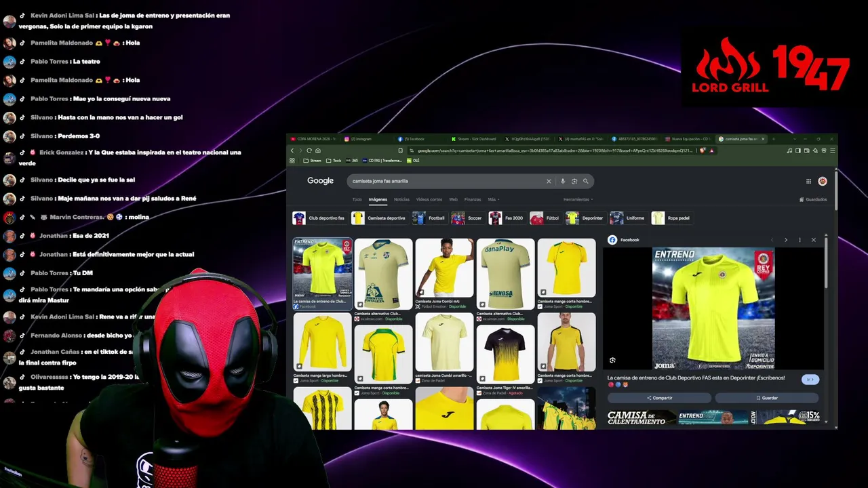Search by image using the Lens icon
This screenshot has height=488, width=868.
pyautogui.click(x=574, y=181)
